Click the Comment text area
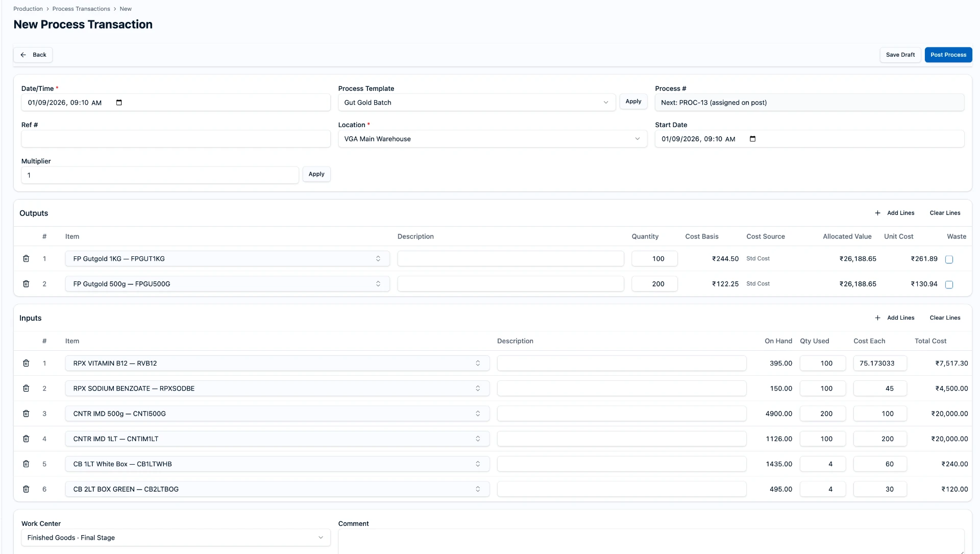Image resolution: width=980 pixels, height=554 pixels. point(651,541)
